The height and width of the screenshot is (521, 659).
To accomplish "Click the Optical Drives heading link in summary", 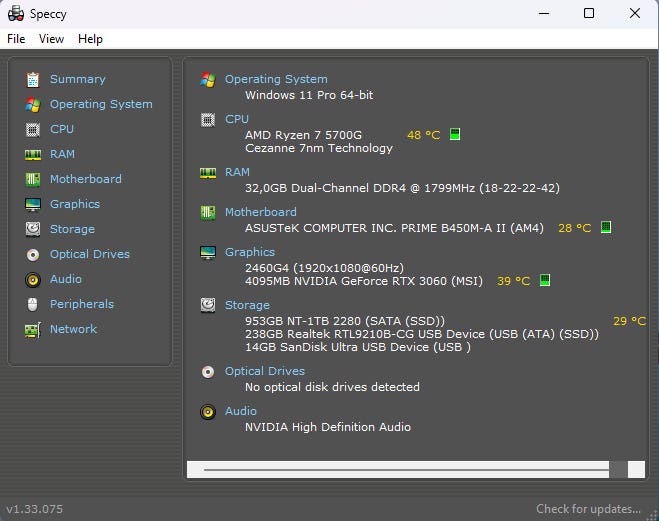I will click(265, 371).
